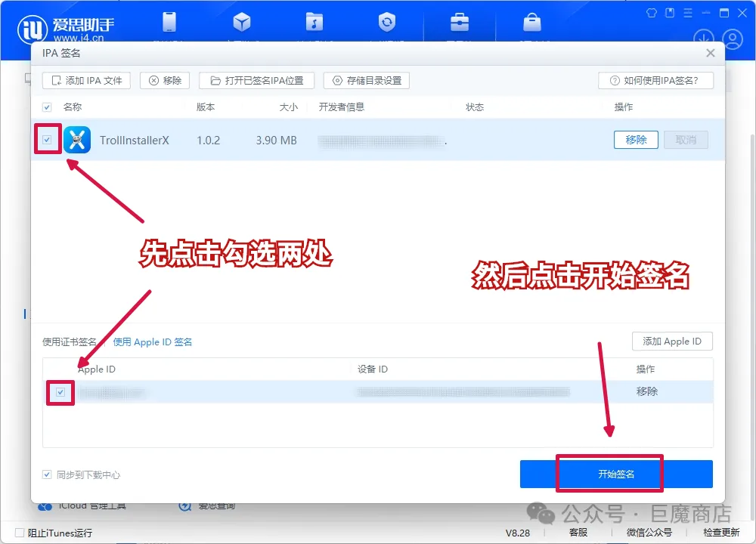Click the i4 Assistant logo icon
Screen dimensions: 756x544
click(x=32, y=29)
